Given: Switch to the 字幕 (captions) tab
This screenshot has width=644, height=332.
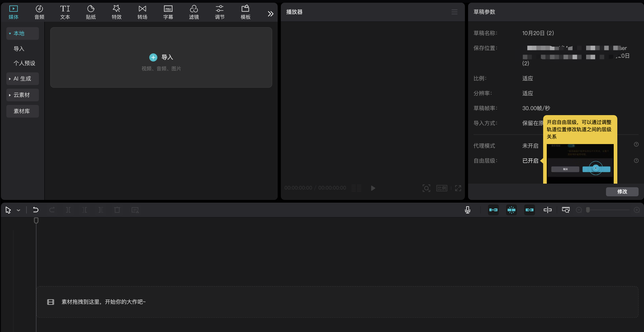Looking at the screenshot, I should coord(168,12).
